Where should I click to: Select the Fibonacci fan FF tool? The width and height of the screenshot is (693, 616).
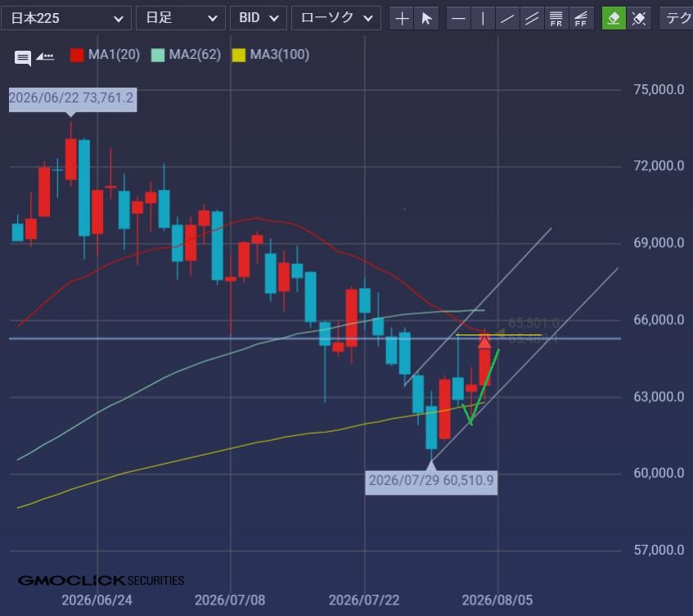581,19
